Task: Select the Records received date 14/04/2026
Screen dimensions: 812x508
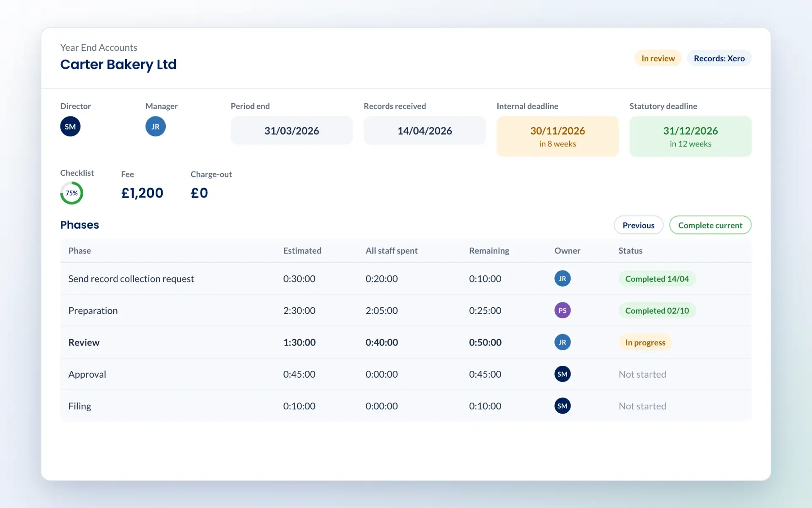Action: pyautogui.click(x=425, y=131)
